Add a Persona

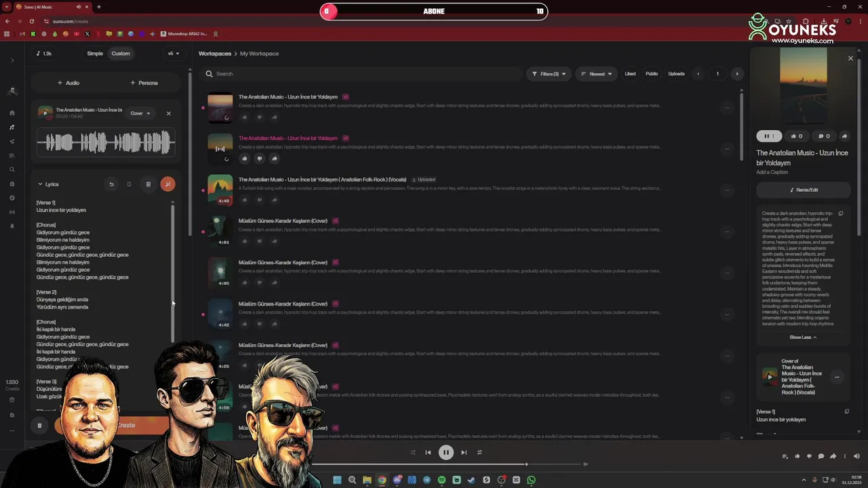pos(144,83)
